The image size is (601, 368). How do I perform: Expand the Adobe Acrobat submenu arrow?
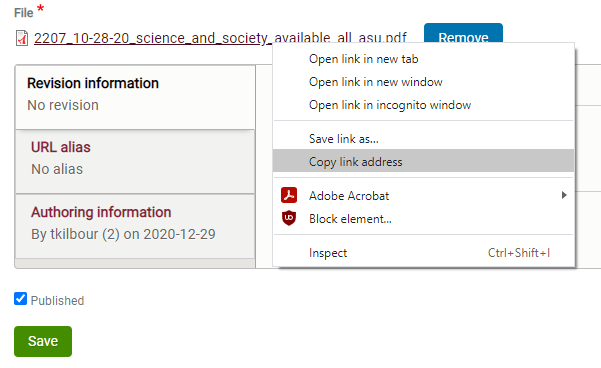pyautogui.click(x=564, y=195)
